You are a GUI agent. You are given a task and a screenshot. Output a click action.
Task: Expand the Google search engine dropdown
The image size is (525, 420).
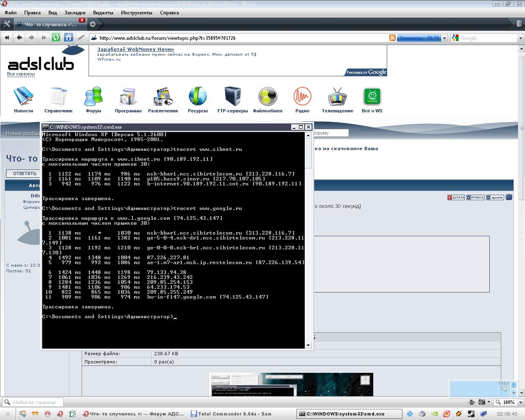(455, 38)
